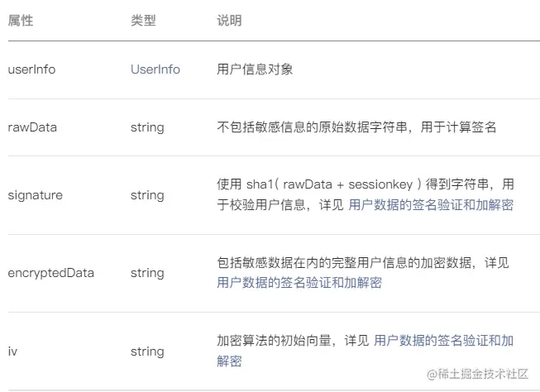Select the encryptedData property name
This screenshot has height=392, width=540.
(50, 272)
